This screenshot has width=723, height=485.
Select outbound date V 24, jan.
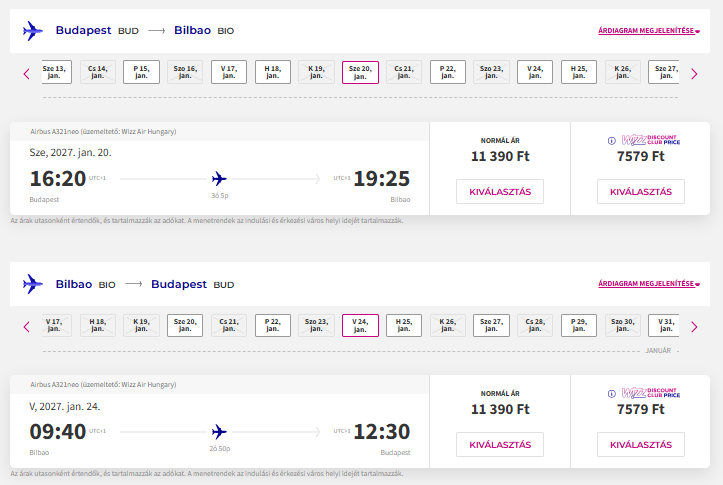[535, 72]
